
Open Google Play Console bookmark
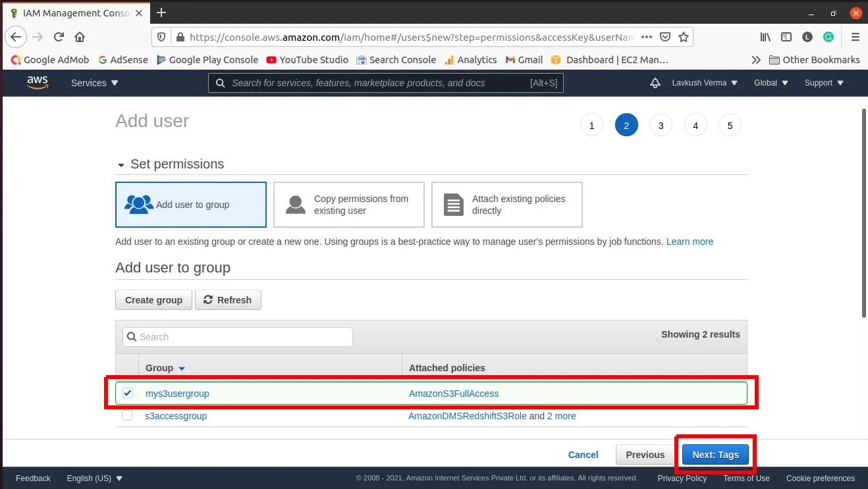click(x=207, y=59)
